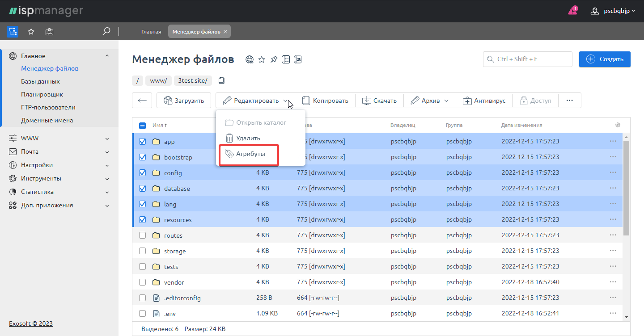The image size is (644, 336).
Task: Check the .env file checkbox
Action: [x=142, y=313]
